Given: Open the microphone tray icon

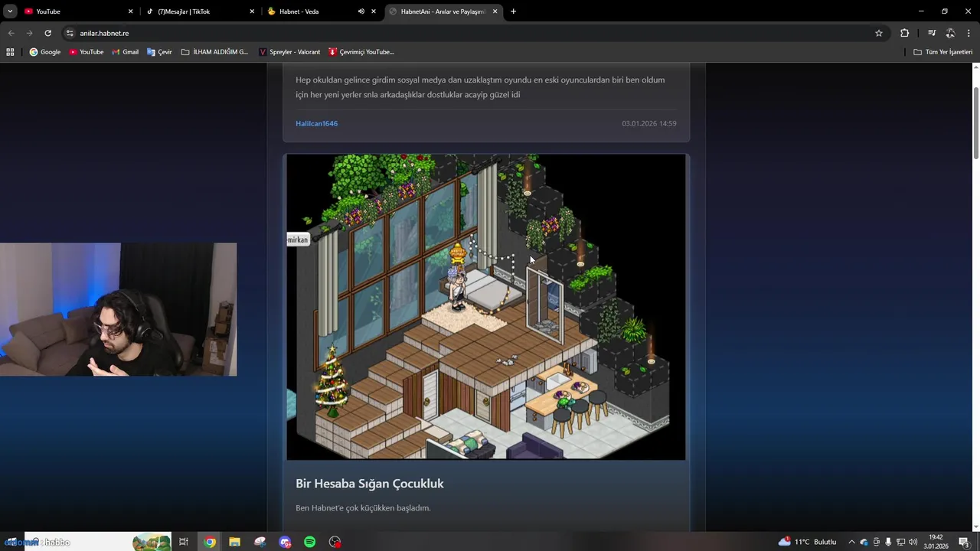Looking at the screenshot, I should tap(888, 542).
